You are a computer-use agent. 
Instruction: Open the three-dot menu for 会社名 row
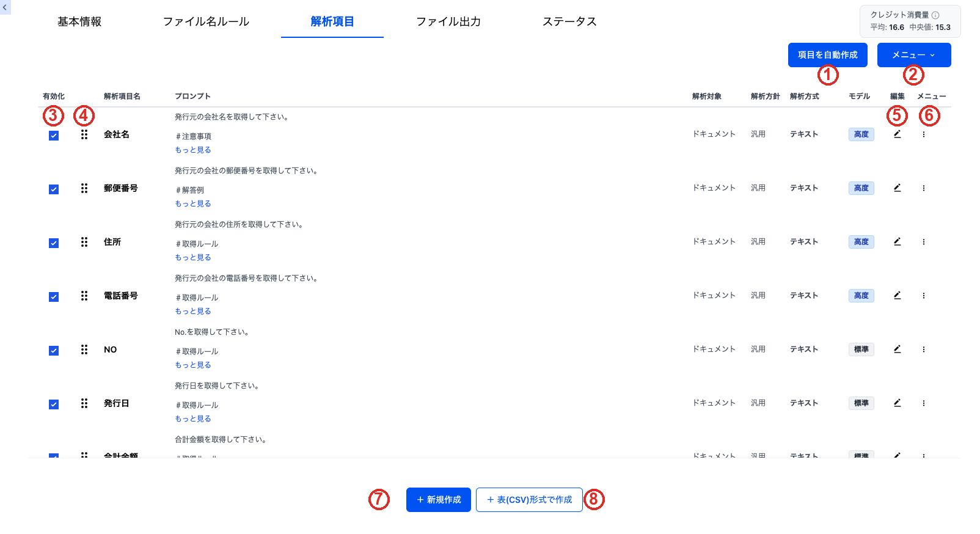tap(924, 134)
